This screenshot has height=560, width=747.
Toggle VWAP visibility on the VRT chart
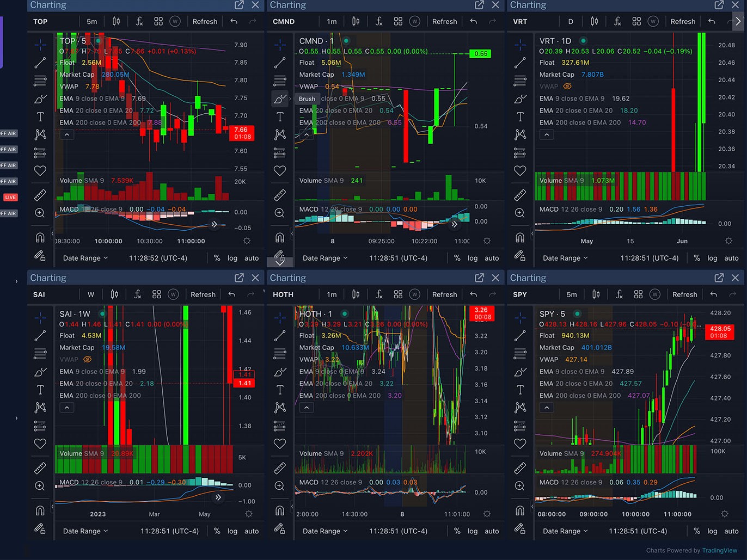pyautogui.click(x=567, y=86)
